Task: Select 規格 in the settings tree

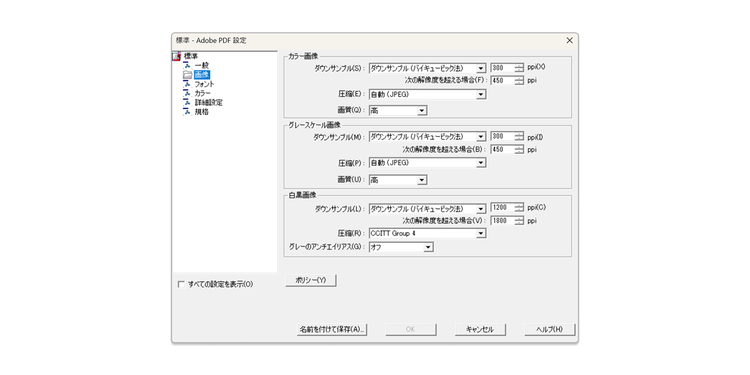Action: [201, 112]
